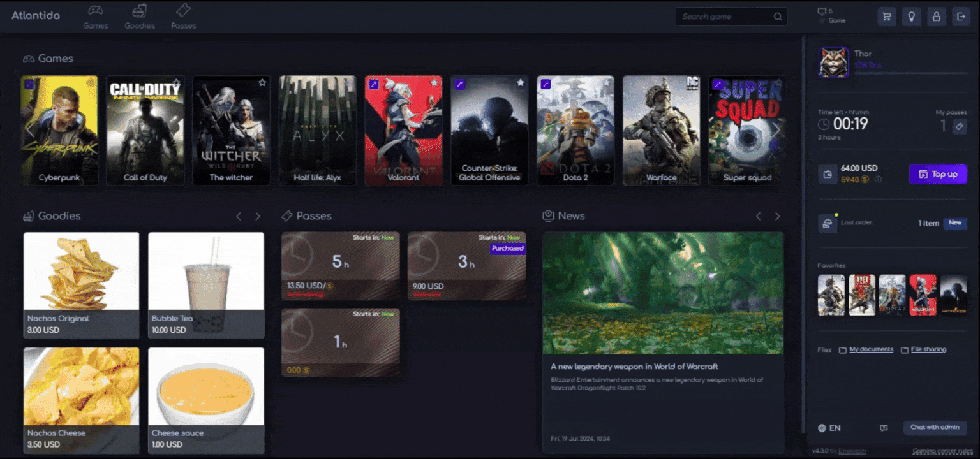Viewport: 980px width, 459px height.
Task: Click Thor's cat avatar
Action: 833,62
